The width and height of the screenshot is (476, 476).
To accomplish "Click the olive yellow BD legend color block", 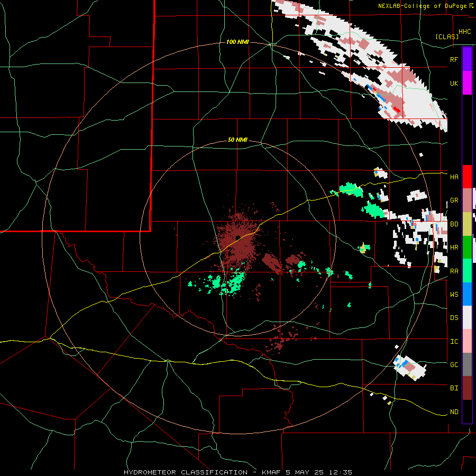I will (467, 224).
